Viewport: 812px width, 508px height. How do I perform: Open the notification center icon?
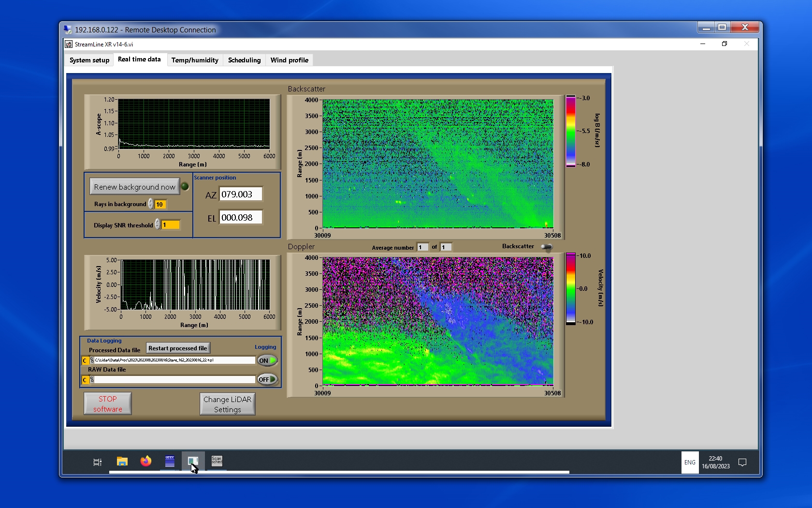[742, 463]
